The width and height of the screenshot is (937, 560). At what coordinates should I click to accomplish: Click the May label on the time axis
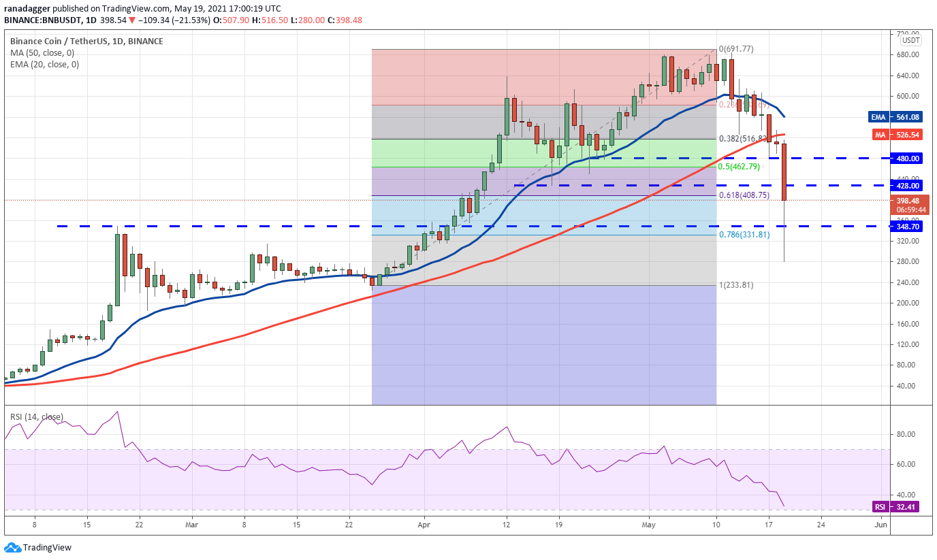click(x=648, y=525)
